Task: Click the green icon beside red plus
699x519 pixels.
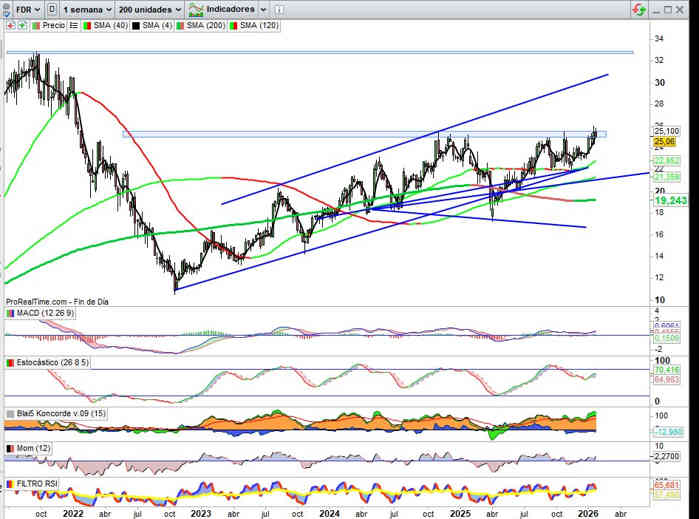Action: [x=21, y=23]
